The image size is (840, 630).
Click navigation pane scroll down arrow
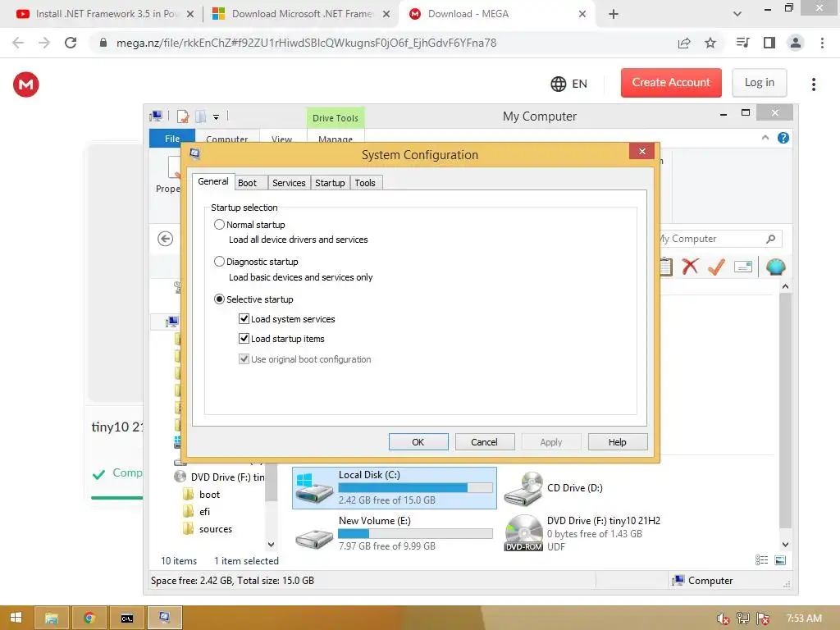pos(271,545)
